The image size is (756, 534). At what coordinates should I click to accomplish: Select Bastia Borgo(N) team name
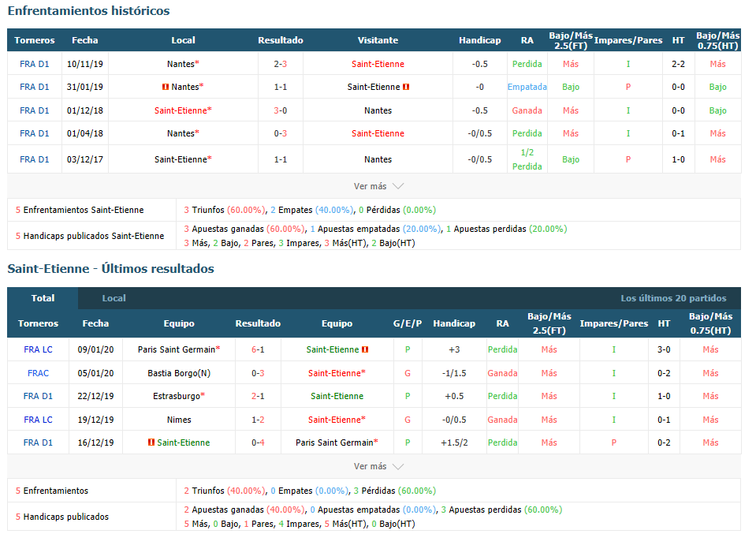point(179,373)
